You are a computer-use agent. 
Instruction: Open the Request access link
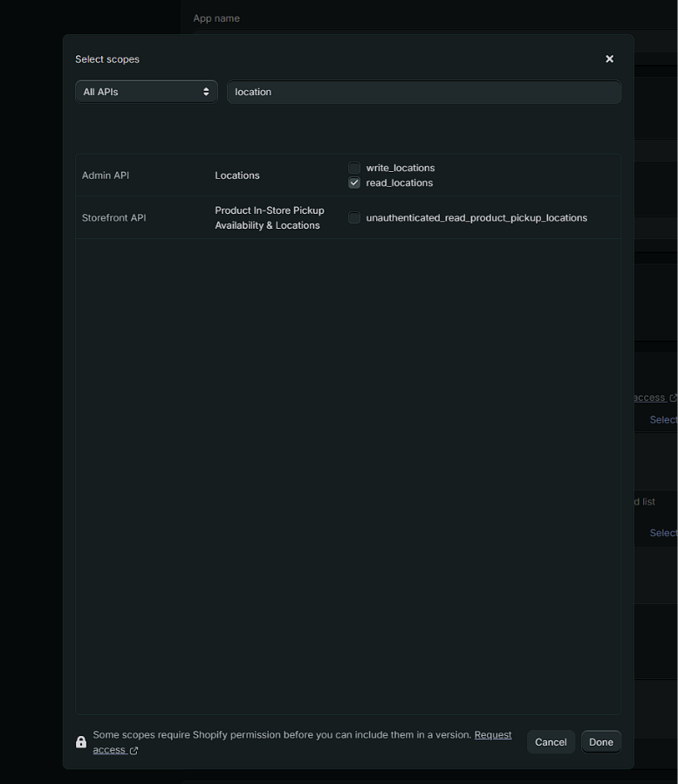click(x=492, y=735)
